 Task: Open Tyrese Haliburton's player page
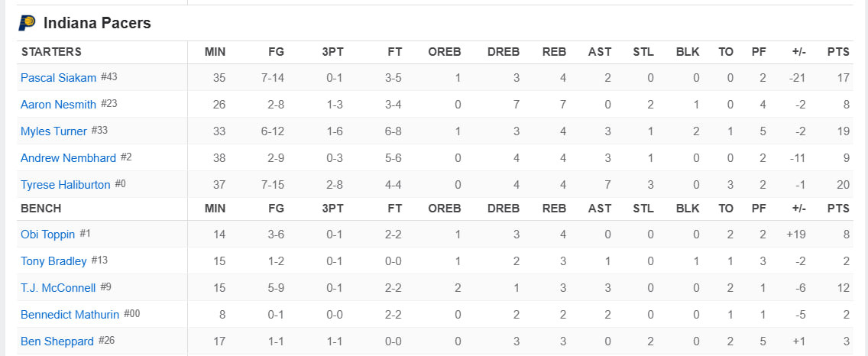click(65, 185)
